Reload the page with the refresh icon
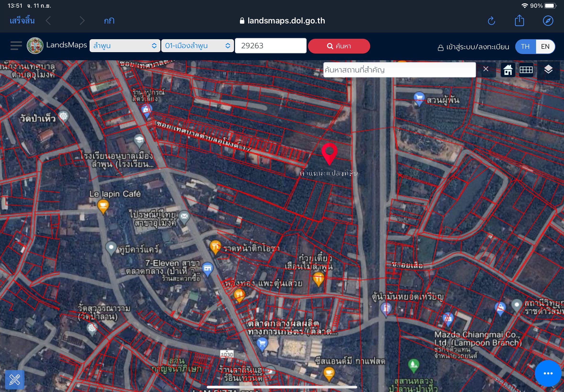The image size is (564, 392). (x=491, y=21)
